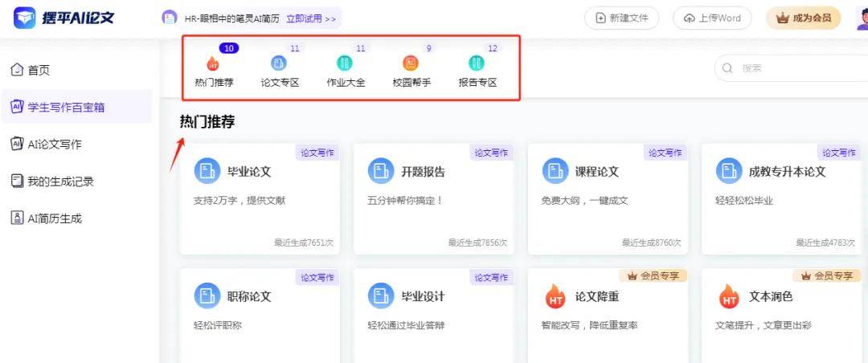Click the 文本润色 flame HT icon

coord(729,297)
